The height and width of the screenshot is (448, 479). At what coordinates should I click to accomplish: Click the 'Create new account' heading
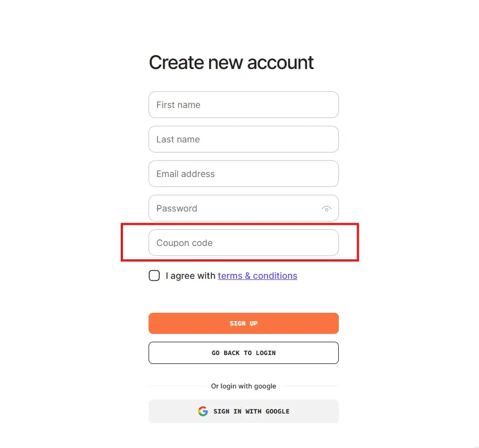click(231, 62)
